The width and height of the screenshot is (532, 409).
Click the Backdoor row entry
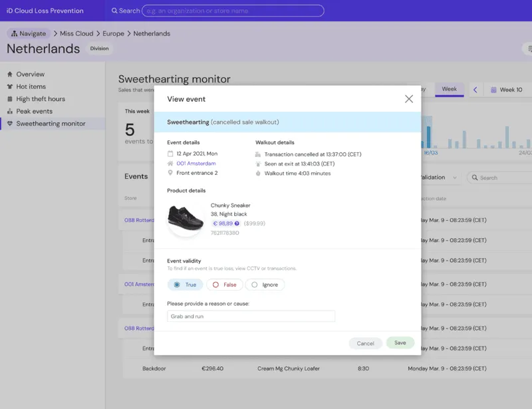point(154,368)
